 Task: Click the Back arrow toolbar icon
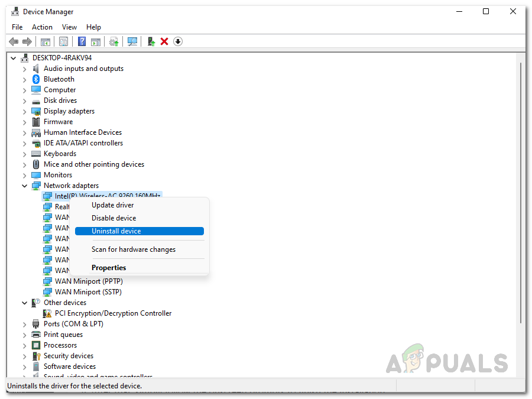(14, 42)
